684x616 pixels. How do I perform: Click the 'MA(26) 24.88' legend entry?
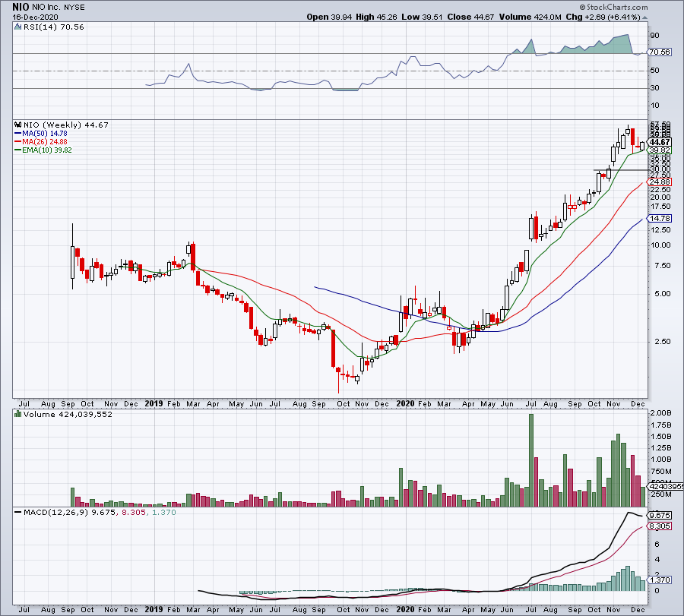[x=45, y=142]
